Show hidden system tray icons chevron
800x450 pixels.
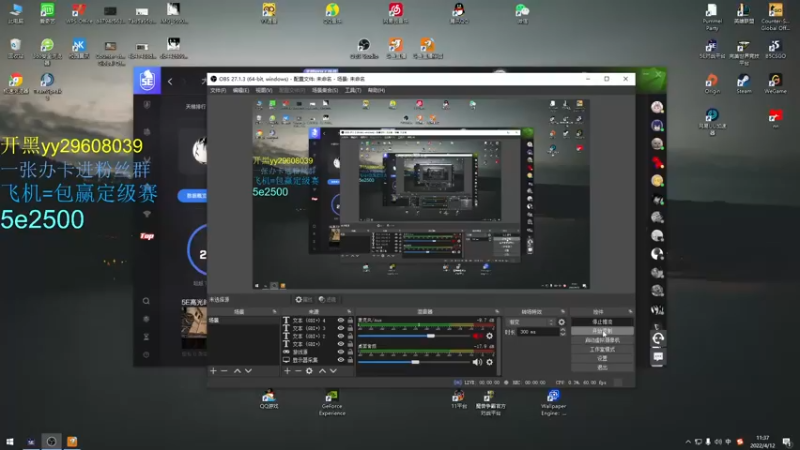pyautogui.click(x=688, y=442)
